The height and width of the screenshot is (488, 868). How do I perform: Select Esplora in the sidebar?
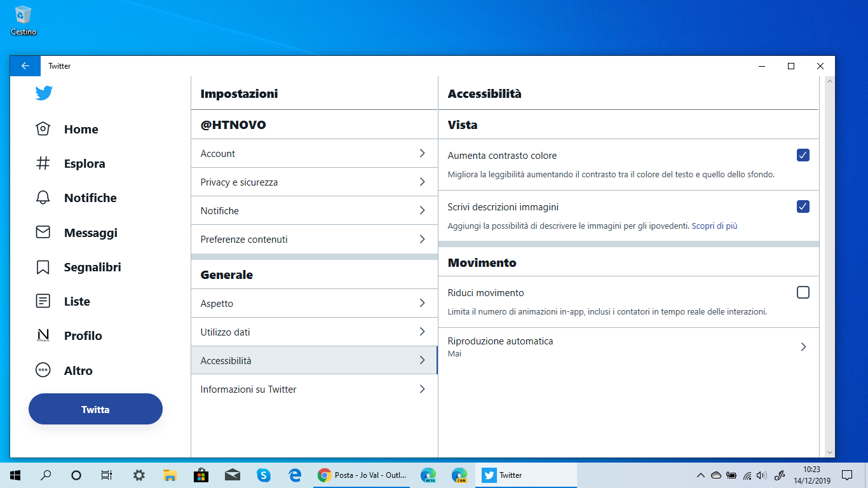(85, 163)
